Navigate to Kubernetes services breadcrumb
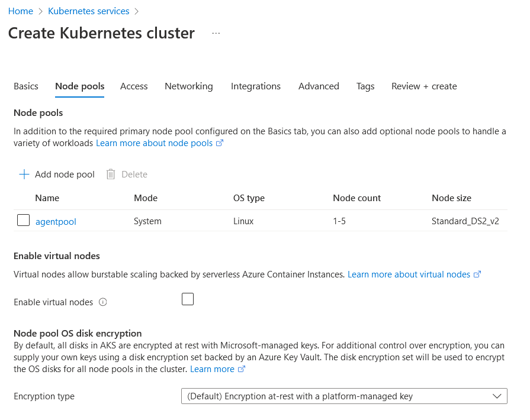This screenshot has height=420, width=530. 89,11
